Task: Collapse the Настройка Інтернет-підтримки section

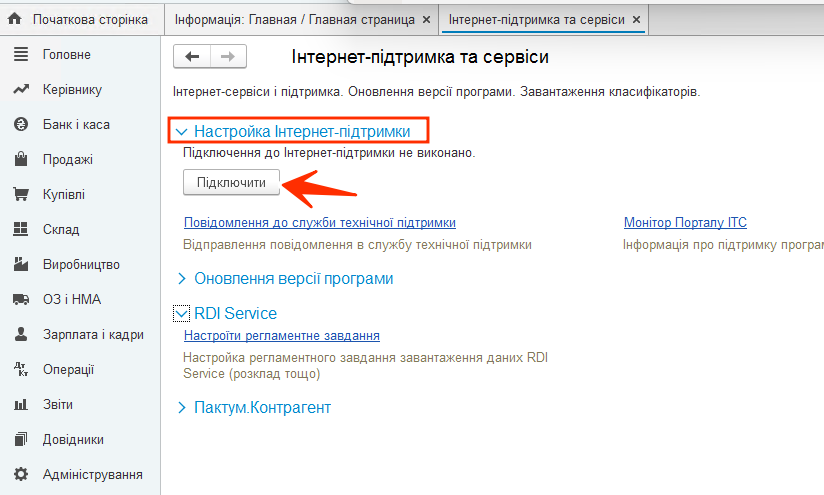Action: click(x=182, y=131)
